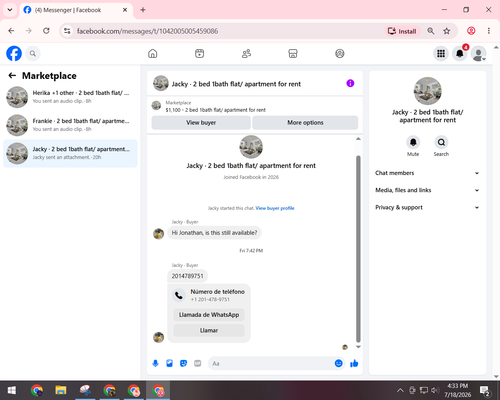Expand Privacy & support section

428,207
